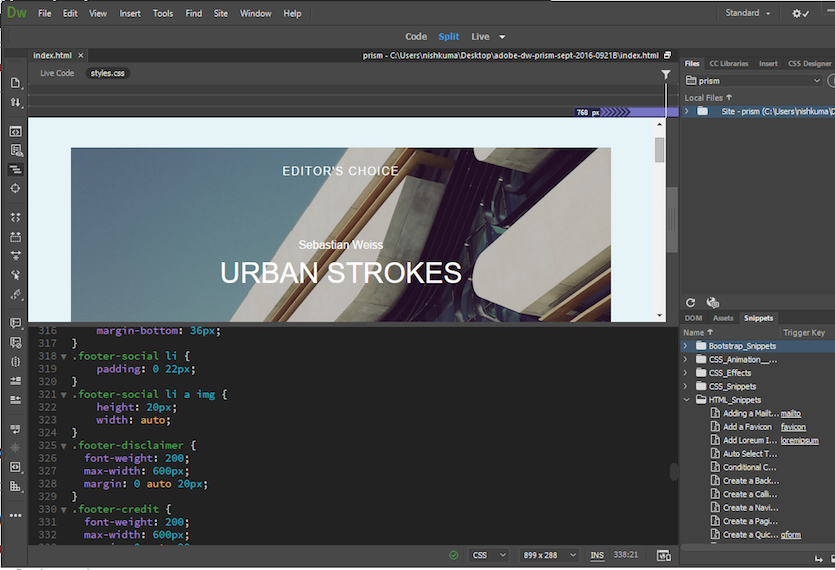Collapse the .footer-social li a img rule on line 321

[x=64, y=395]
